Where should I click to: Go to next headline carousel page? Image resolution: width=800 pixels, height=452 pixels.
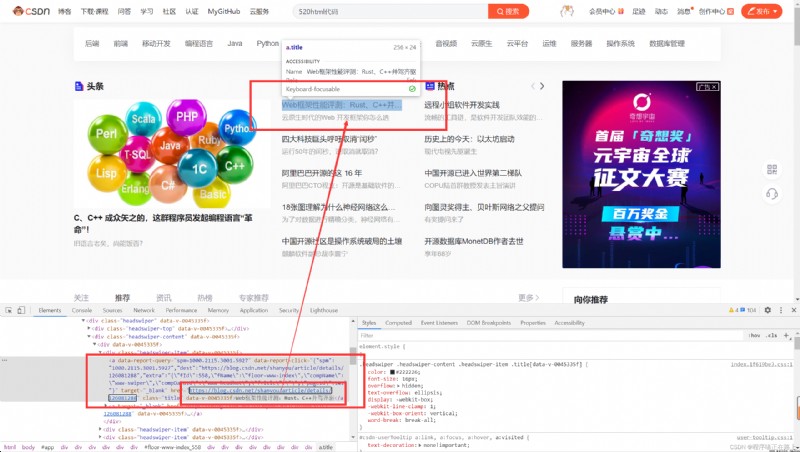click(x=542, y=86)
